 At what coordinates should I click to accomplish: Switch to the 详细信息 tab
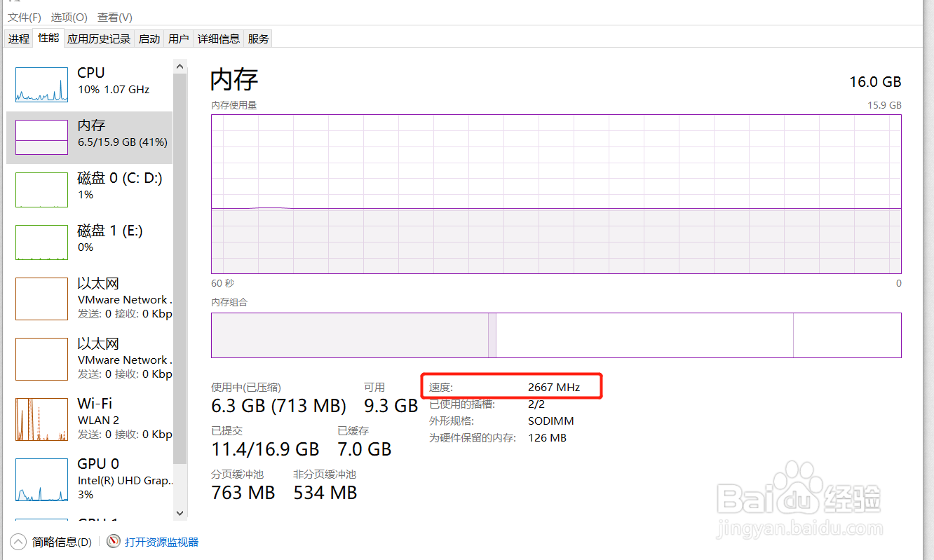(x=219, y=39)
